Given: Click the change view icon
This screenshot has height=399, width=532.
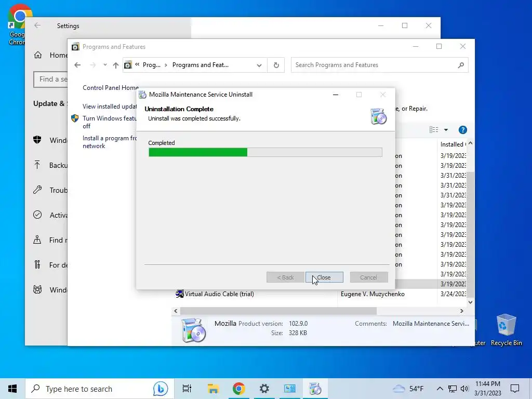Looking at the screenshot, I should (434, 129).
